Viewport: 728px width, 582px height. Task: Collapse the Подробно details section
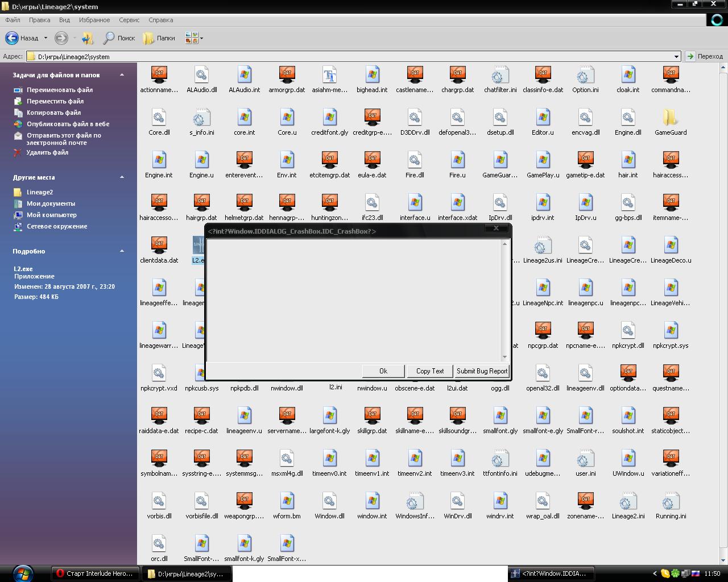click(x=122, y=251)
